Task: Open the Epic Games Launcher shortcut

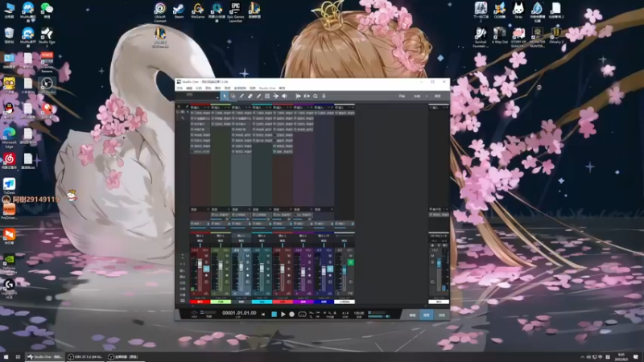Action: pos(235,12)
